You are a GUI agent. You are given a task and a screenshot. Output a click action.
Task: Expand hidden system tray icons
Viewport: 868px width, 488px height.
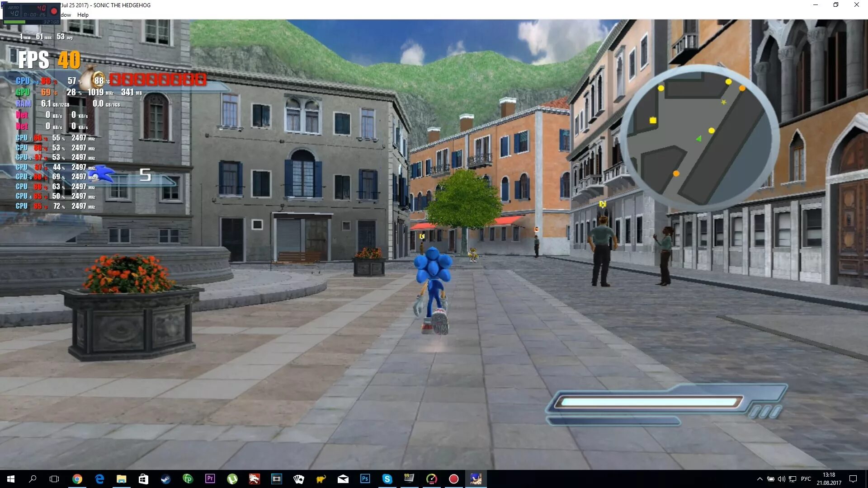[760, 479]
